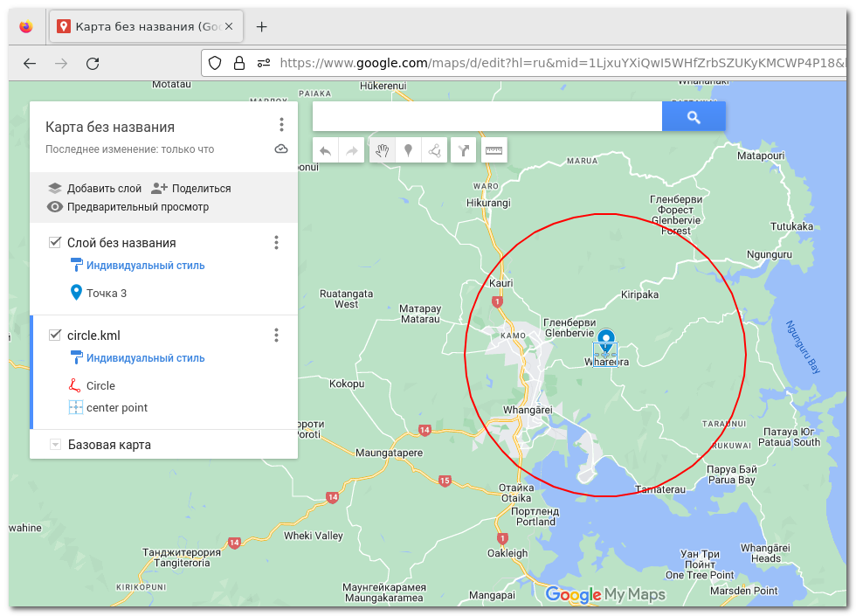Click Поделиться to share the map
The width and height of the screenshot is (856, 616).
point(202,189)
